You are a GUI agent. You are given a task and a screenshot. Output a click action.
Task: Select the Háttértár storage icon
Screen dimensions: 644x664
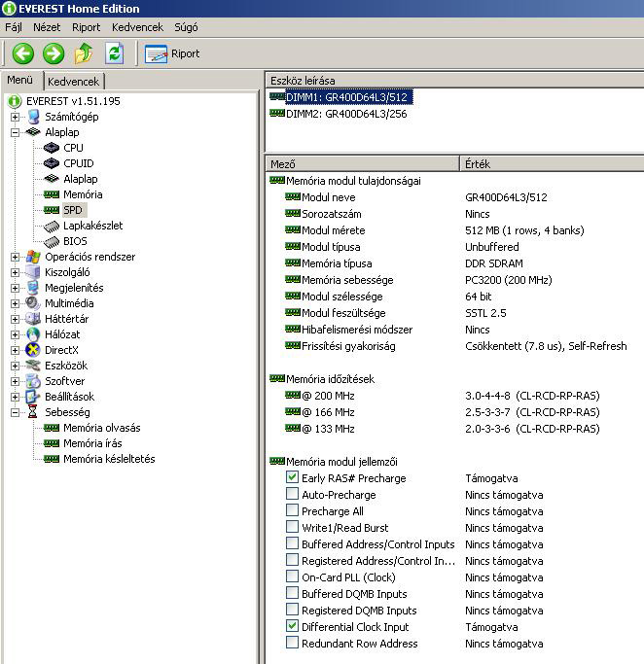click(x=33, y=319)
